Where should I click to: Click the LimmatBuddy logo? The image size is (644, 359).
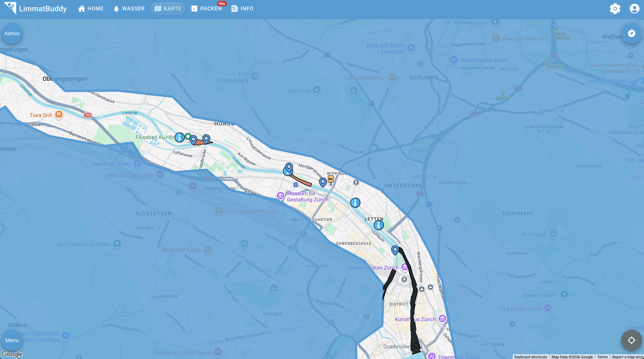tap(35, 8)
